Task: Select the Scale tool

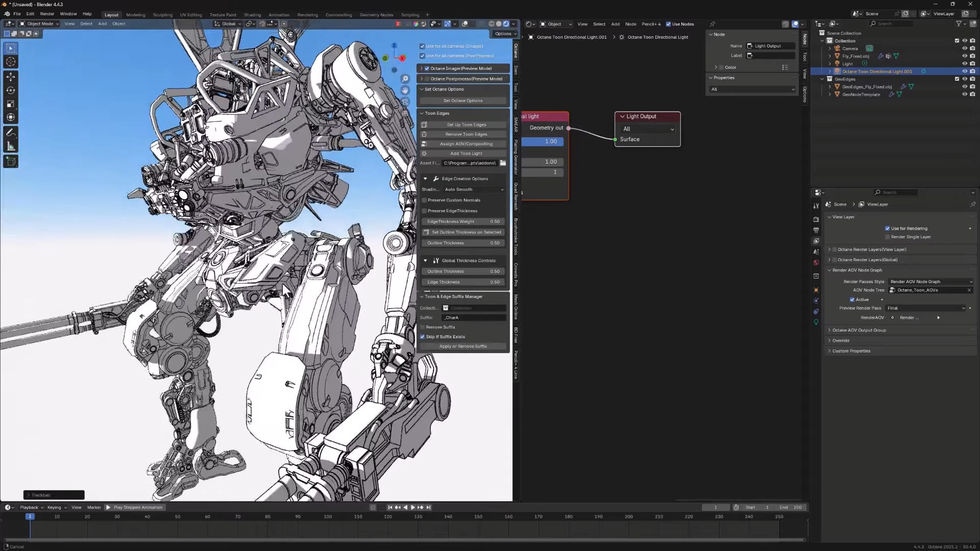Action: click(10, 104)
